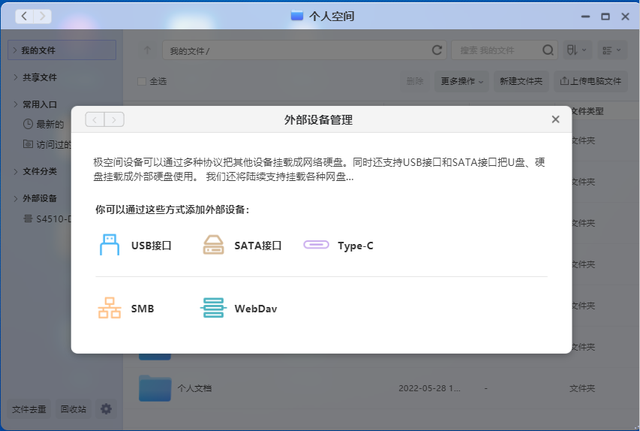Click the 删除 button
Image resolution: width=640 pixels, height=431 pixels.
(x=415, y=81)
